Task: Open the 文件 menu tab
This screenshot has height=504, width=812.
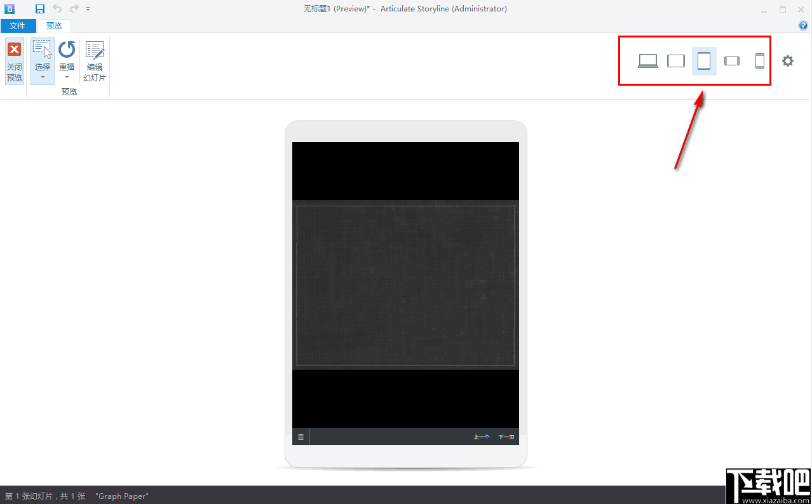Action: [17, 26]
